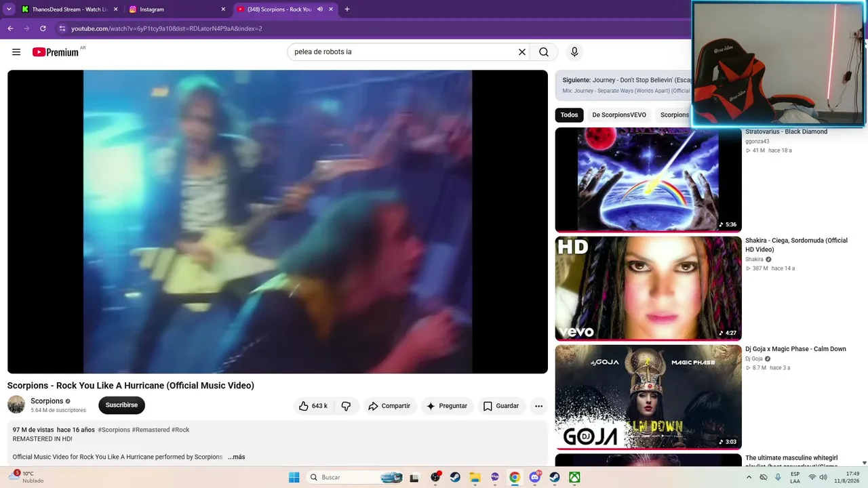Open the Scorpions channel avatar
Image resolution: width=868 pixels, height=488 pixels.
tap(16, 405)
